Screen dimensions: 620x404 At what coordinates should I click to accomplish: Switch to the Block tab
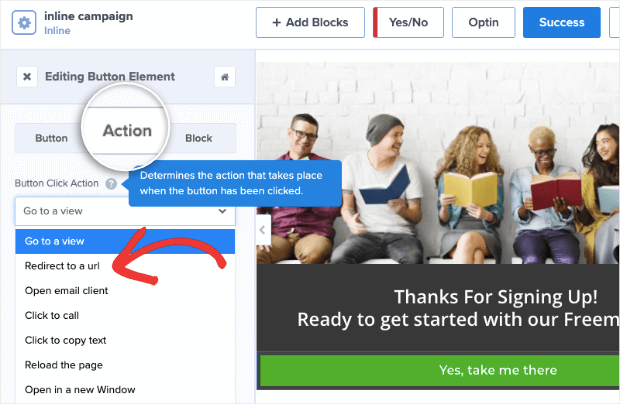coord(199,138)
